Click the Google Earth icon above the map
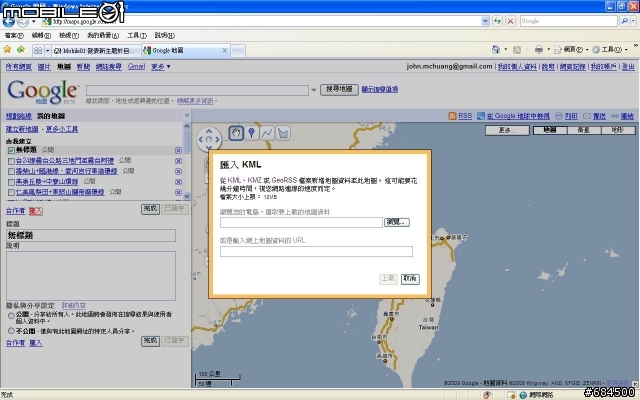 [x=480, y=116]
